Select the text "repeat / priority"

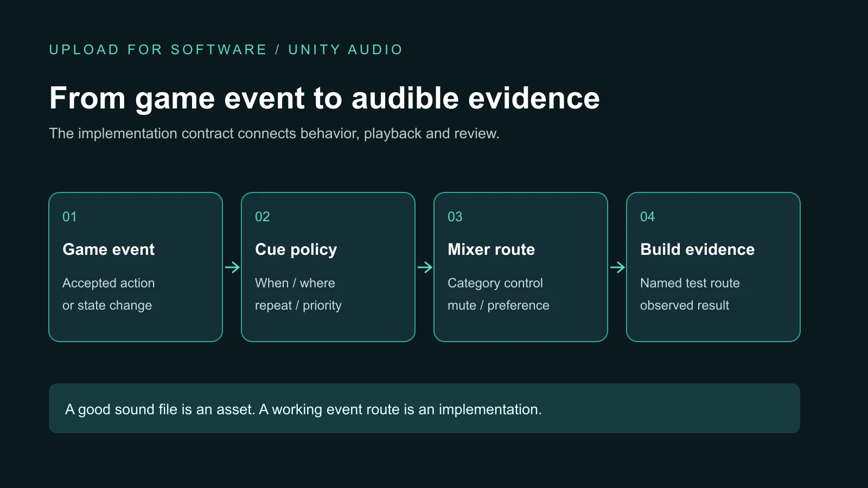[298, 305]
